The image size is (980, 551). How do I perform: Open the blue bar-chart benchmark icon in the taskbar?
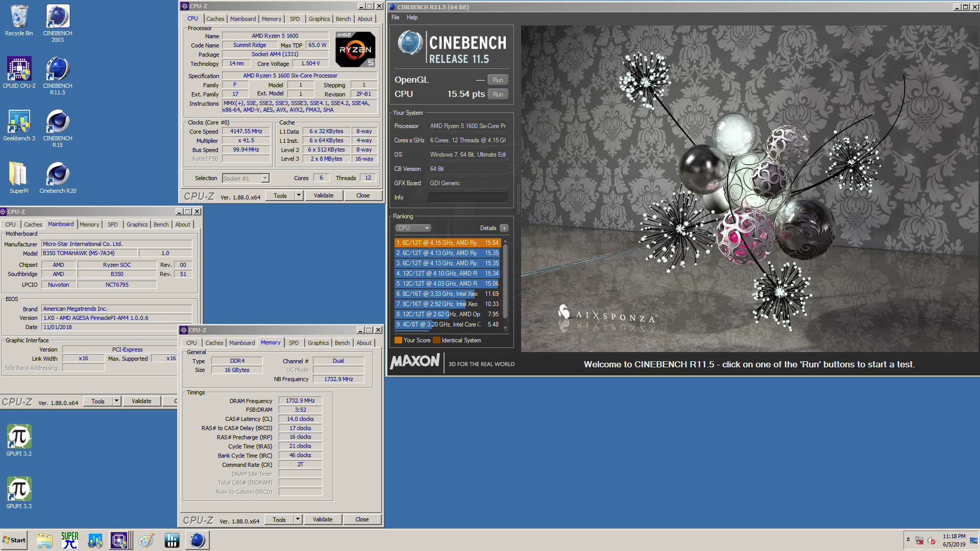coord(171,540)
